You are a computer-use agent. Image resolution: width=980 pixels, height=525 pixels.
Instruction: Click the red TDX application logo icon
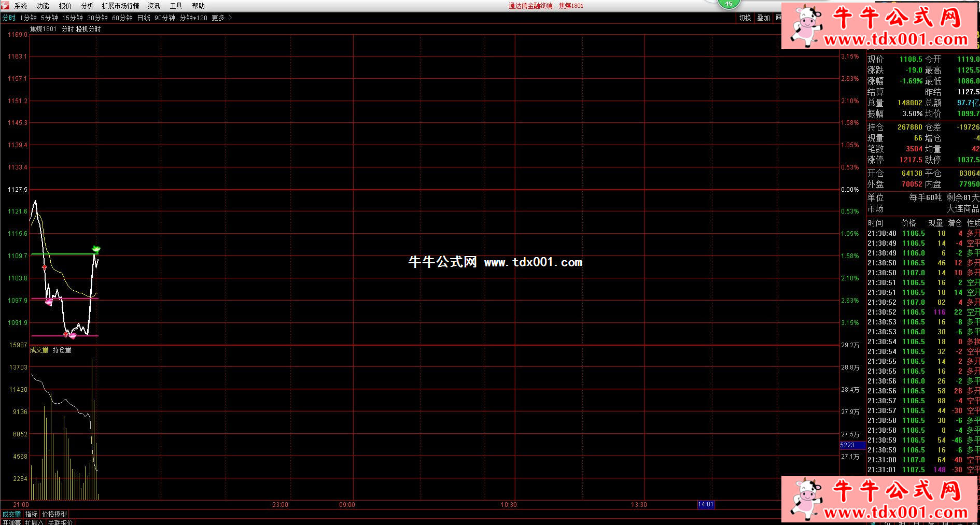[5, 6]
